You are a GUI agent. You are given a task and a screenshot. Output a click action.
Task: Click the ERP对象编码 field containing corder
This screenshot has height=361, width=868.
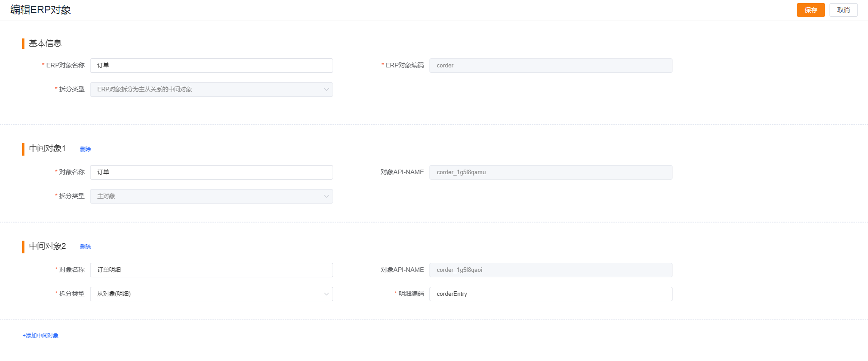[550, 66]
